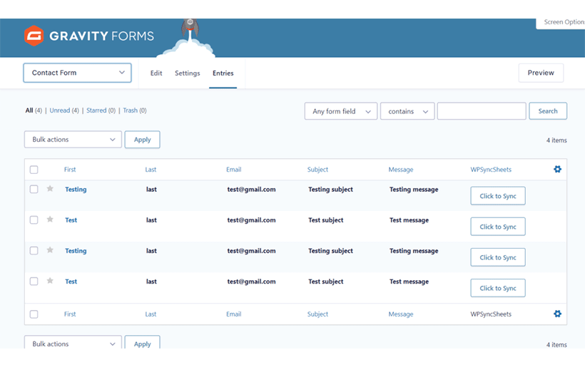The width and height of the screenshot is (585, 392).
Task: Click the top '4 items' count text
Action: click(556, 140)
